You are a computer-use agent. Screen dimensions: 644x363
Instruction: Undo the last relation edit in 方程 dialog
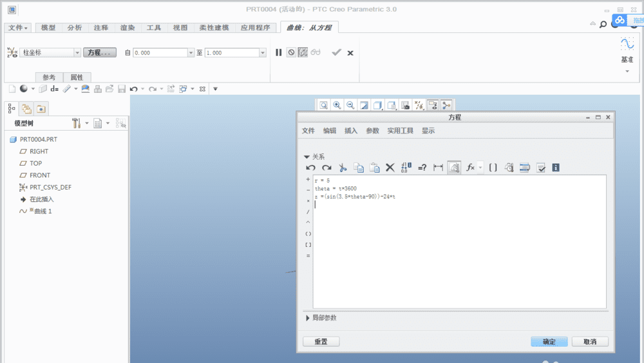310,168
